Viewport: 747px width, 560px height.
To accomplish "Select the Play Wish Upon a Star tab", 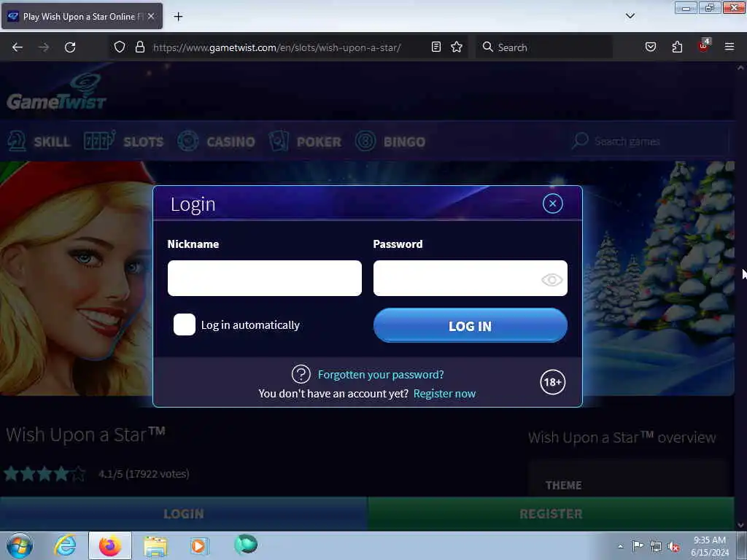I will (x=82, y=16).
